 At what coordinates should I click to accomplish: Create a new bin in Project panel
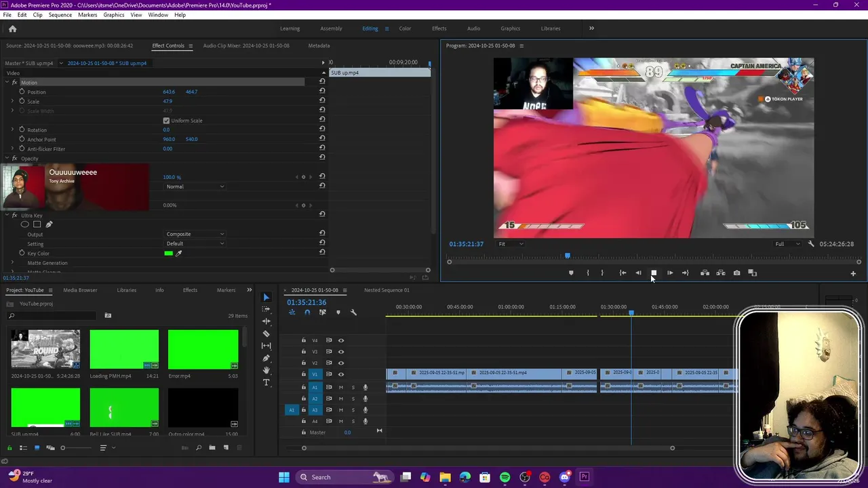[212, 448]
